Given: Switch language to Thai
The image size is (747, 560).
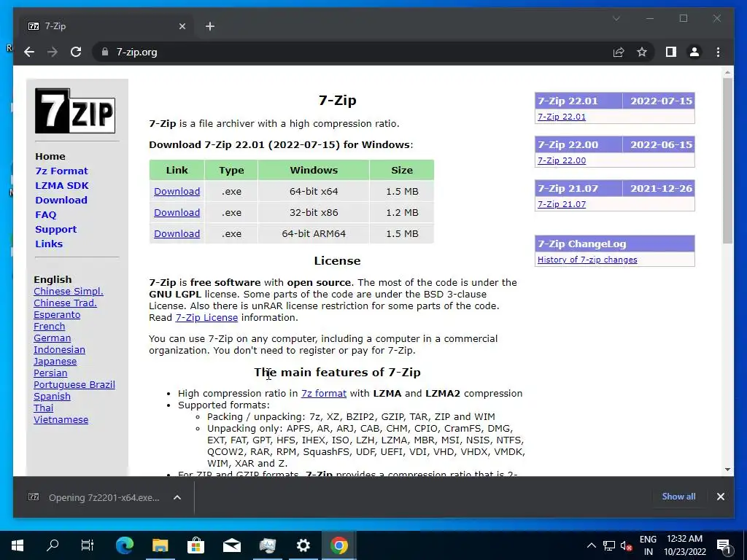Looking at the screenshot, I should 43,408.
